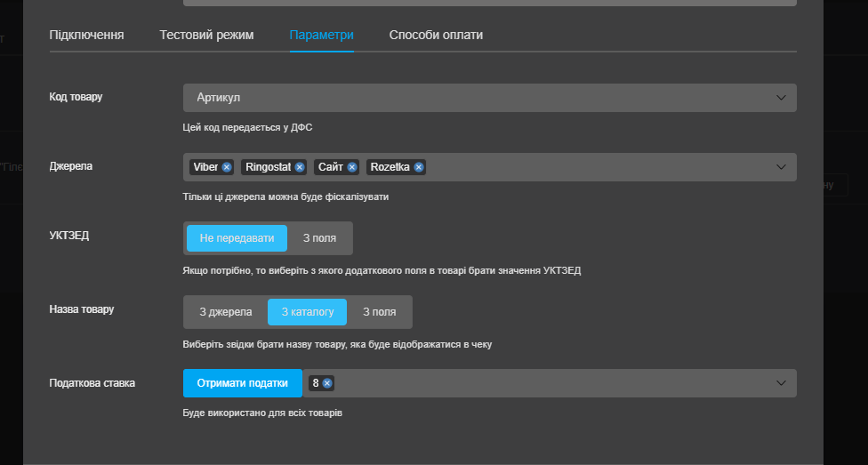Remove the Сайт source tag
Screen dimensions: 868x465
tap(352, 167)
